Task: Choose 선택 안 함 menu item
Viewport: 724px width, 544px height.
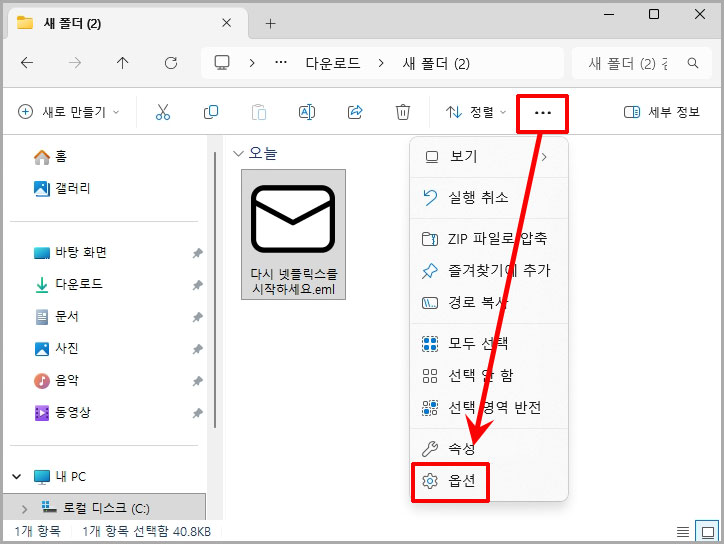Action: [x=489, y=376]
